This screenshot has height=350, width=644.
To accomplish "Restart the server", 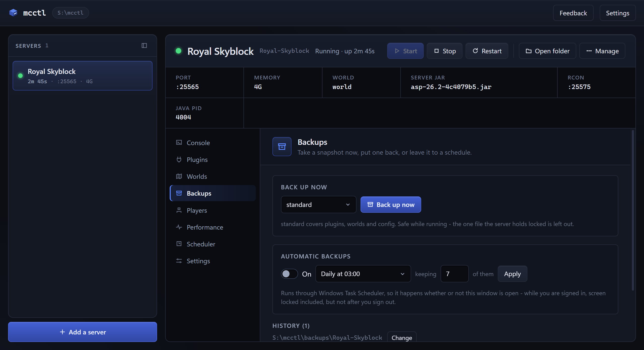I will coord(487,51).
